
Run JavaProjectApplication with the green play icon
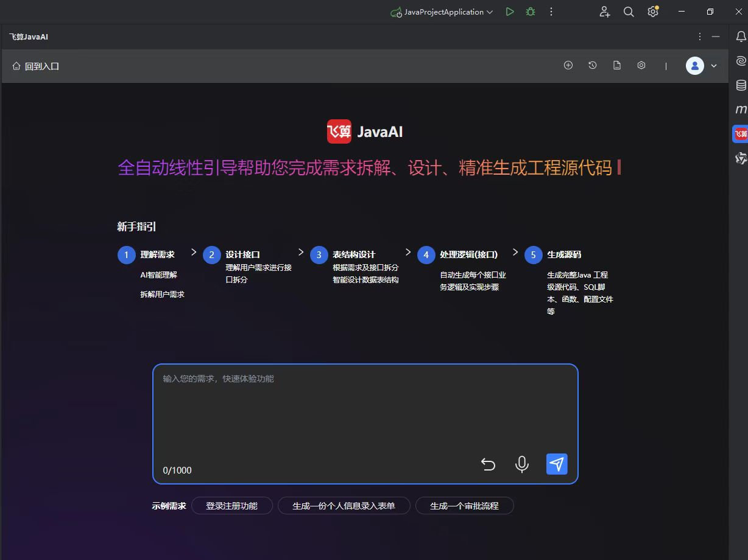click(510, 12)
